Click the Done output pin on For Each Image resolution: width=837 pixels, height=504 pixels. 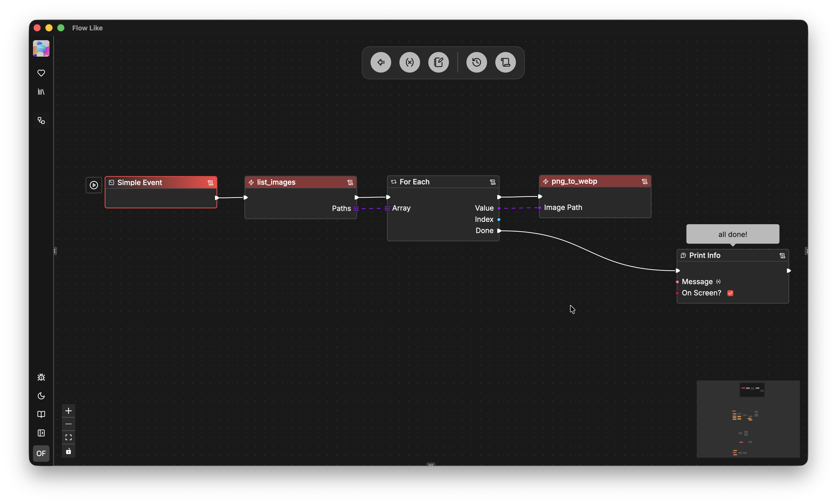click(499, 230)
